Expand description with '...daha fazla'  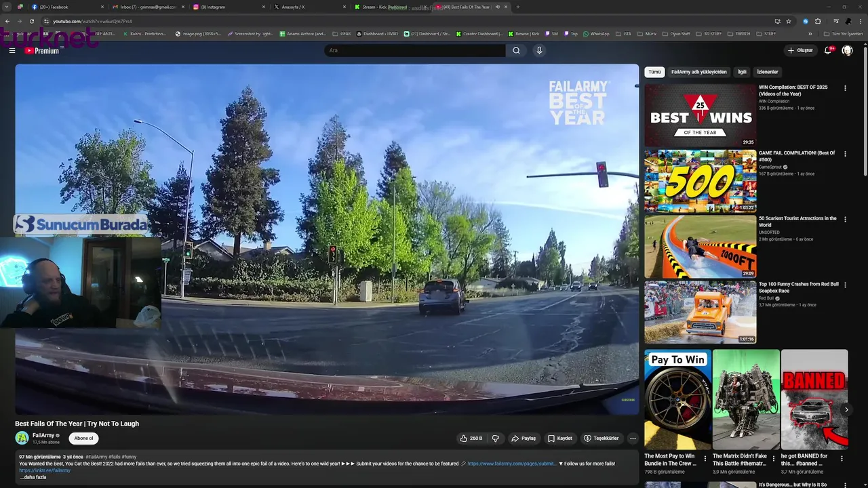point(33,477)
